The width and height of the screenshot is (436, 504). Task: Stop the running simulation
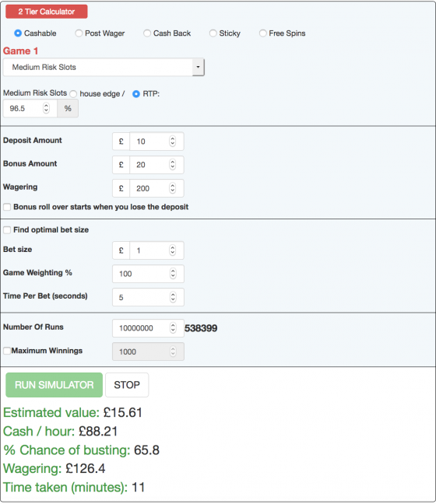pos(127,385)
